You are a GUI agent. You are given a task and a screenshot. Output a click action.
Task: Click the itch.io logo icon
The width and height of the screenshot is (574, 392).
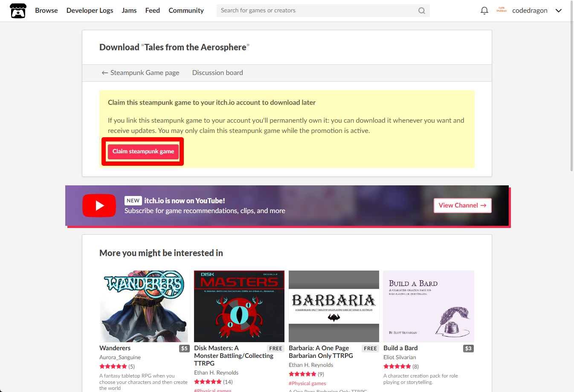[x=18, y=11]
